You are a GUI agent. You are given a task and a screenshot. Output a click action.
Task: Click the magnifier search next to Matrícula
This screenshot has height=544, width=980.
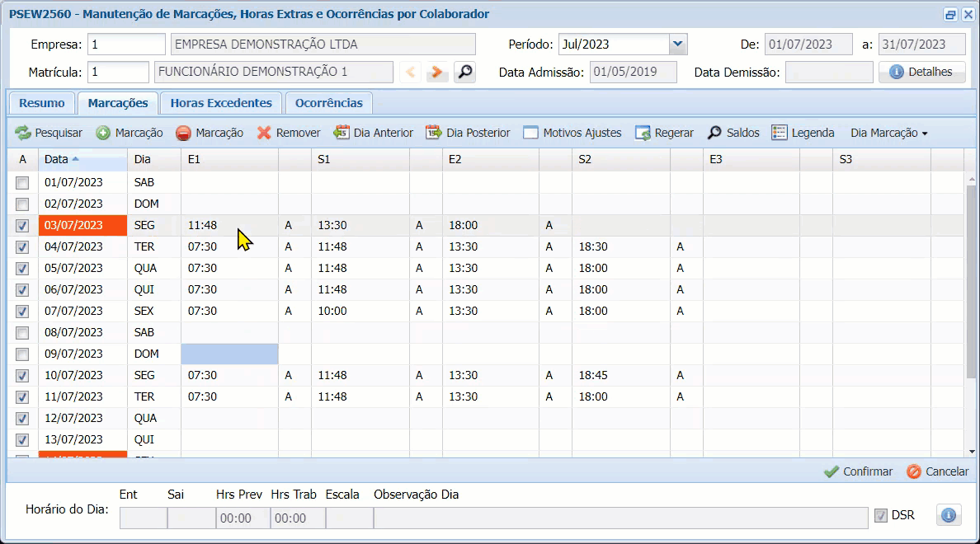(x=465, y=73)
